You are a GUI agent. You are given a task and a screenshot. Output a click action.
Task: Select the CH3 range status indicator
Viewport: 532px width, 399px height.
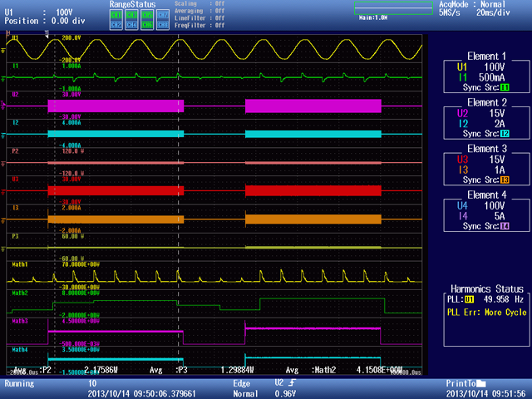131,15
